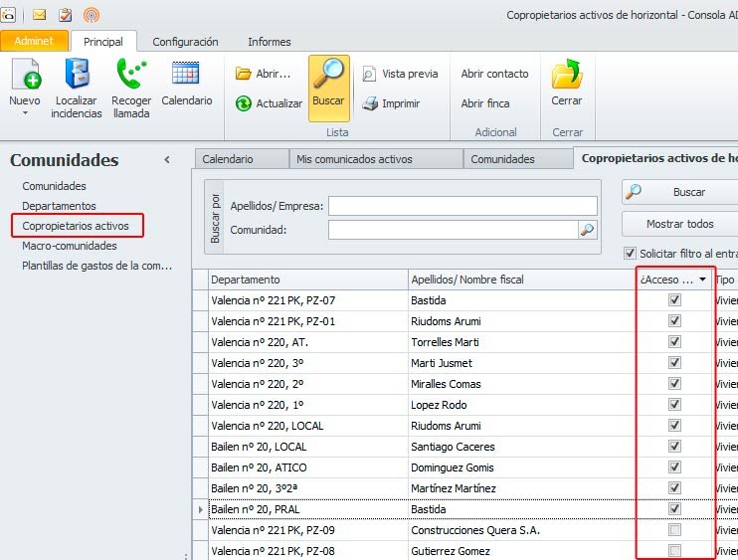Image resolution: width=738 pixels, height=560 pixels.
Task: Click the Cerrar folder icon
Action: [x=567, y=76]
